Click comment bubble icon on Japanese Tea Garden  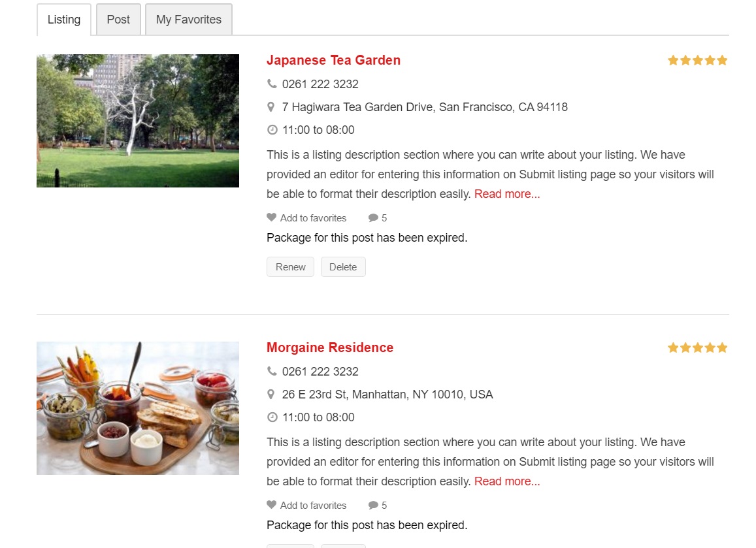(373, 218)
